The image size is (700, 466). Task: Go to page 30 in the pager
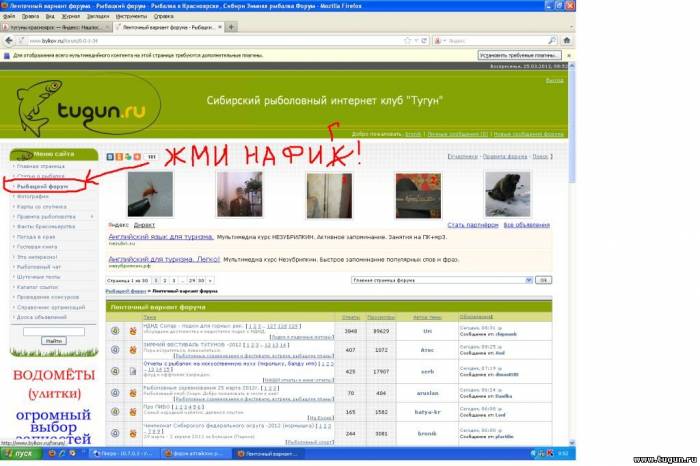[x=201, y=281]
